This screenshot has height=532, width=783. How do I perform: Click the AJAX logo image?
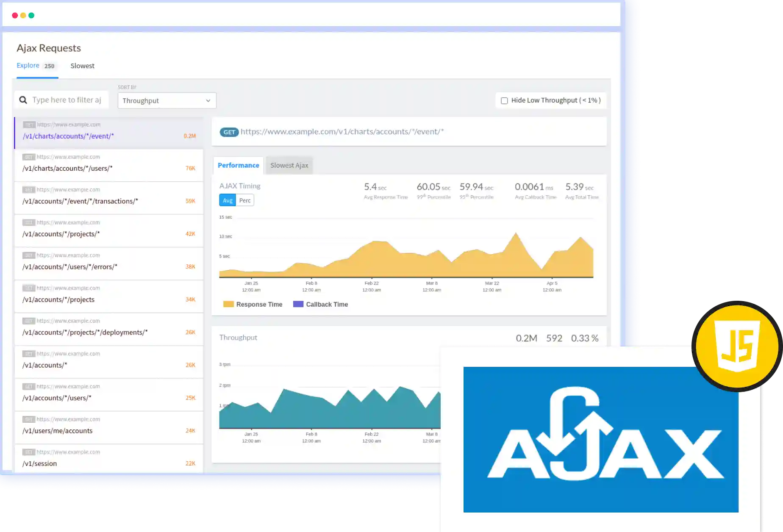click(x=601, y=439)
